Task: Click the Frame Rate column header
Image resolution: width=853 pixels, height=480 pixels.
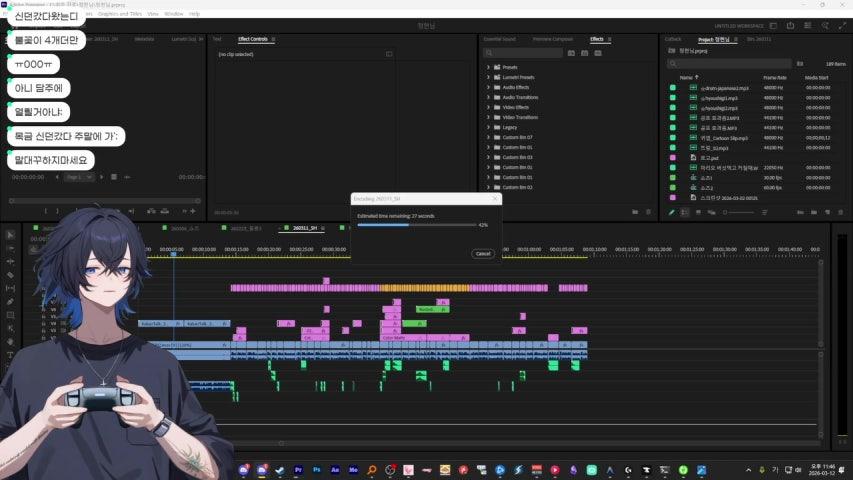Action: pos(775,78)
